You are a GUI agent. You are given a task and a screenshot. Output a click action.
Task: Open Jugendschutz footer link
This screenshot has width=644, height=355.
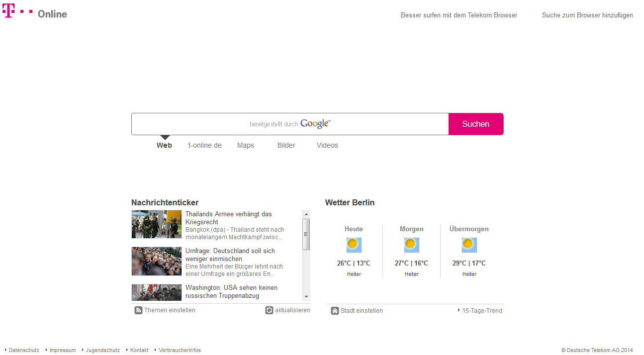point(102,350)
